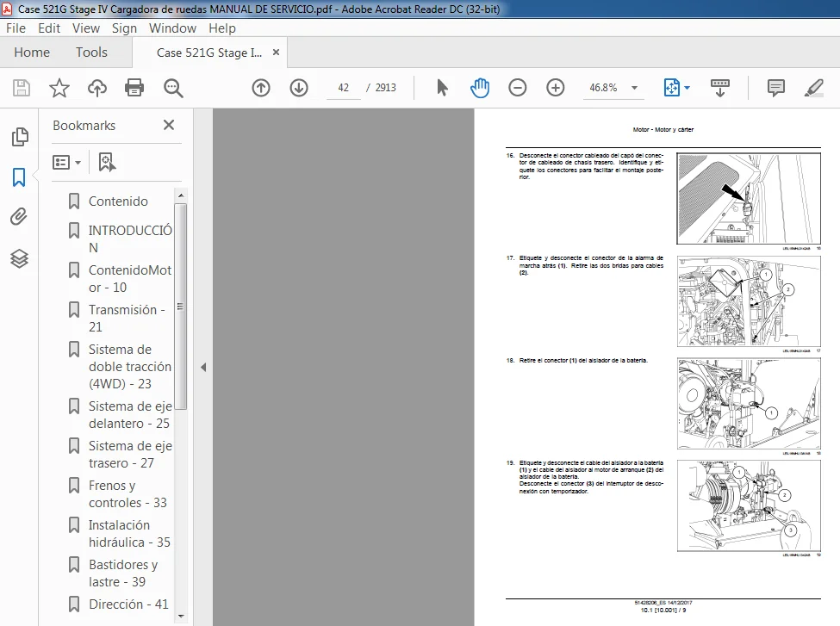Click the scrolling mode keyboard icon
Viewport: 840px width, 626px height.
tap(719, 87)
